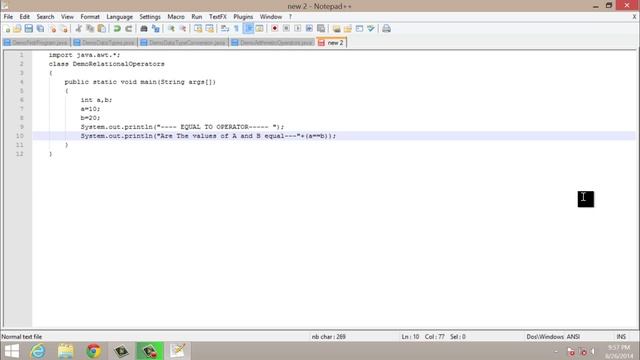Open Find with the binoculars icon

tap(144, 29)
